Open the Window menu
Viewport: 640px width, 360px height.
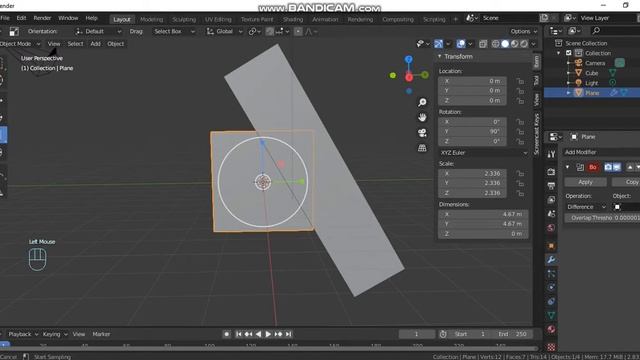tap(68, 18)
